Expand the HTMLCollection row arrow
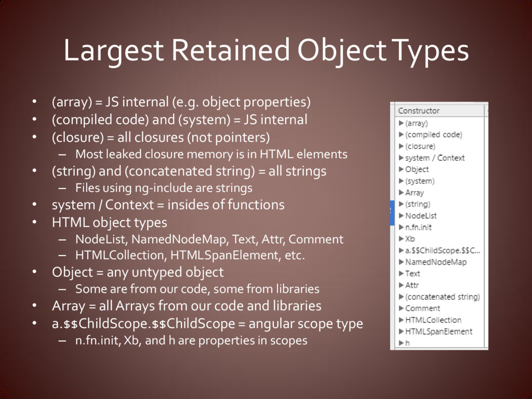The width and height of the screenshot is (532, 399). (401, 320)
